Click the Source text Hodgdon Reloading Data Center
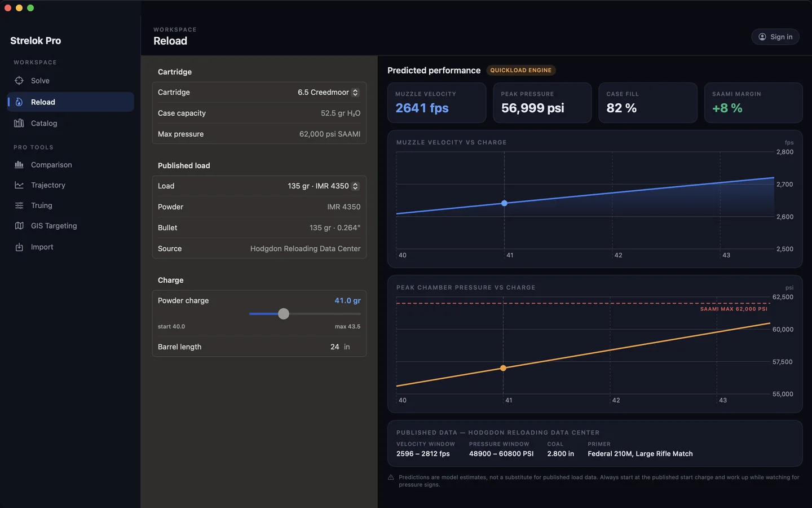This screenshot has height=508, width=812. (x=305, y=249)
